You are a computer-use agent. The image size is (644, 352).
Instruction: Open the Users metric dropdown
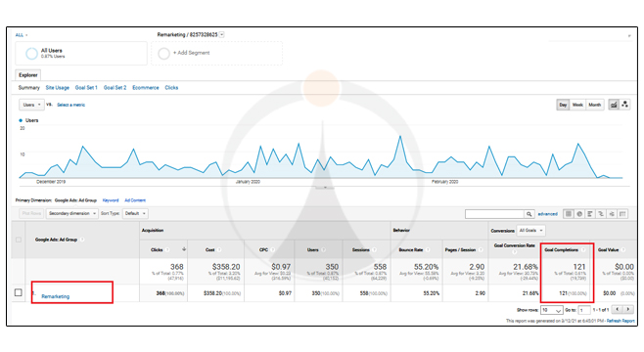click(31, 105)
